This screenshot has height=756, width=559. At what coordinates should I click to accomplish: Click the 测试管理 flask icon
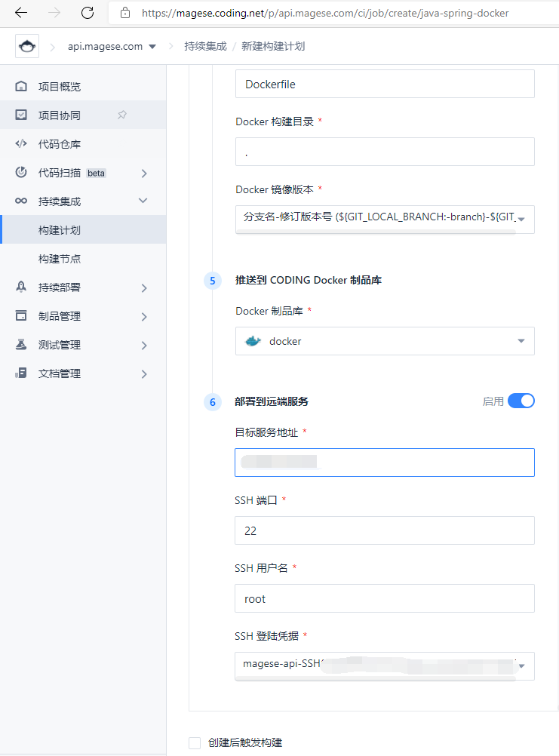[21, 344]
